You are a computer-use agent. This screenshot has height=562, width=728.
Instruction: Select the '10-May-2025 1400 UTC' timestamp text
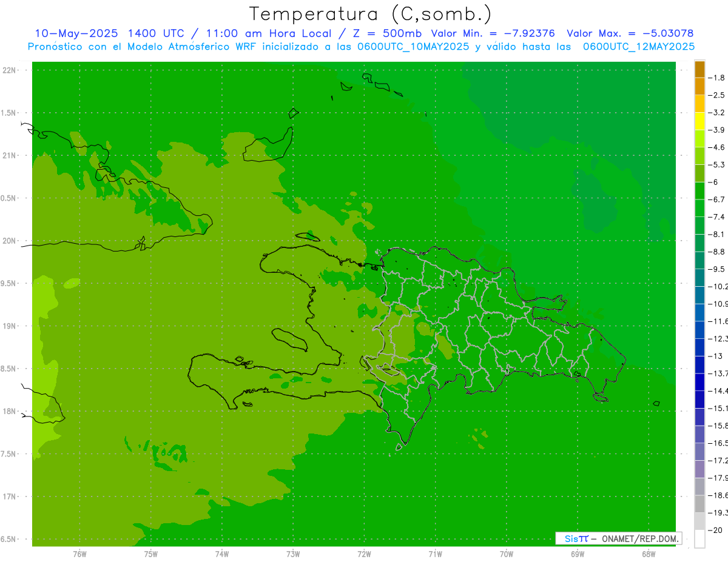pyautogui.click(x=109, y=33)
